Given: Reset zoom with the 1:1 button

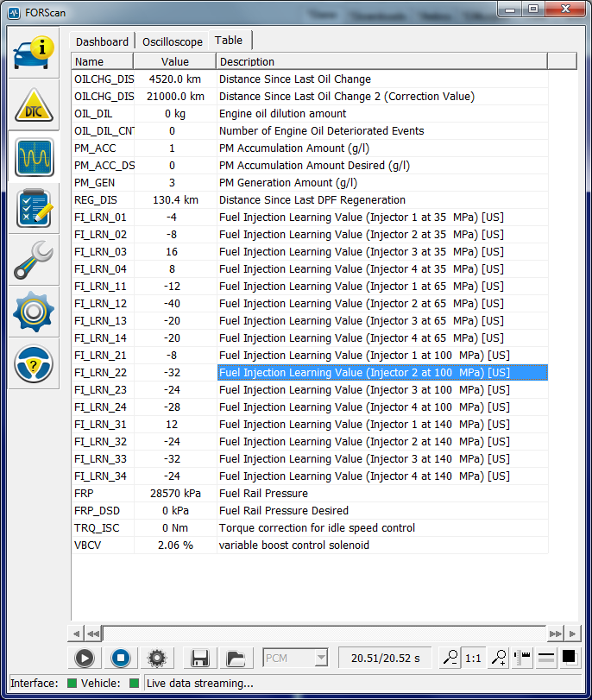Looking at the screenshot, I should [474, 659].
